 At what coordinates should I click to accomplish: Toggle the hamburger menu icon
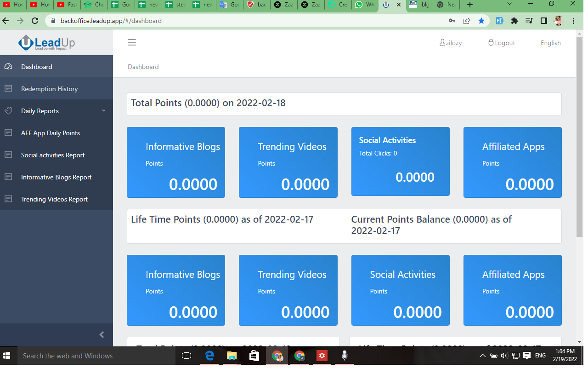tap(132, 43)
